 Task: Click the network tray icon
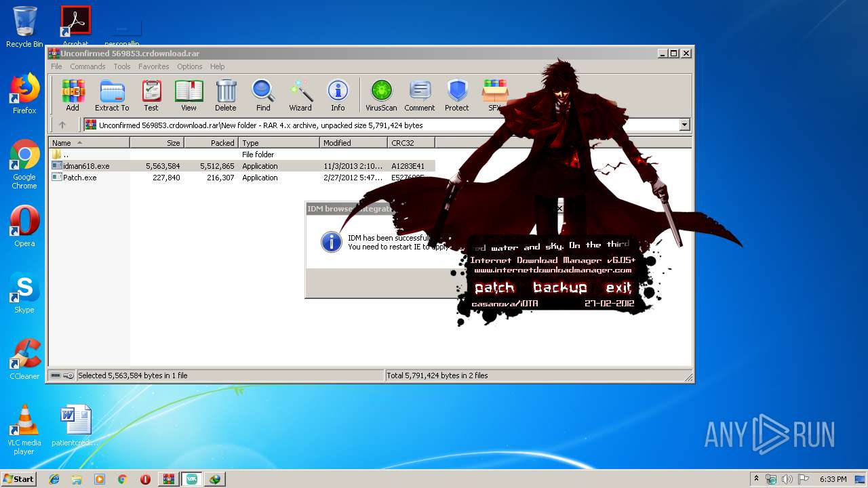(772, 479)
